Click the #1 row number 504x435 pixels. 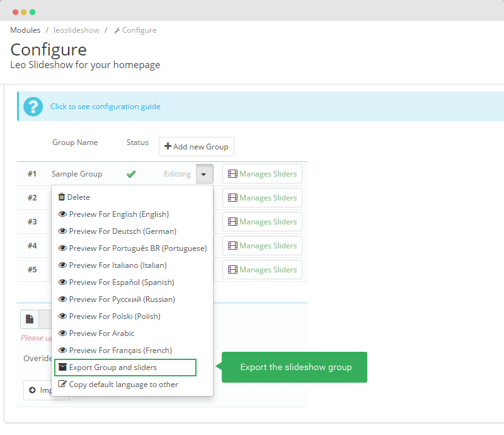click(x=32, y=174)
